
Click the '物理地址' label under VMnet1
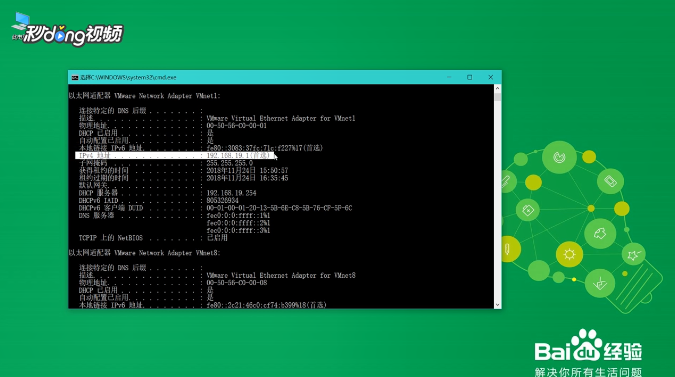[93, 126]
